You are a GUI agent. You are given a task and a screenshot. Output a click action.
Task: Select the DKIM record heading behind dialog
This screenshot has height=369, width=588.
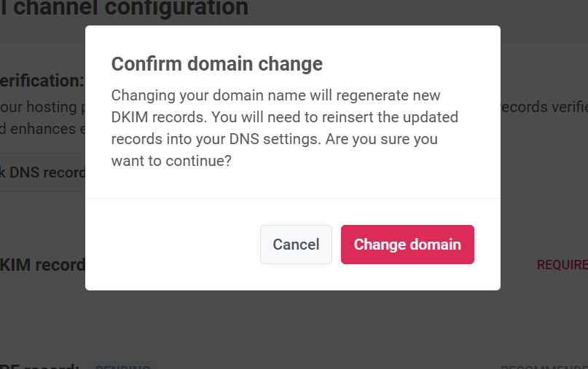(x=42, y=264)
